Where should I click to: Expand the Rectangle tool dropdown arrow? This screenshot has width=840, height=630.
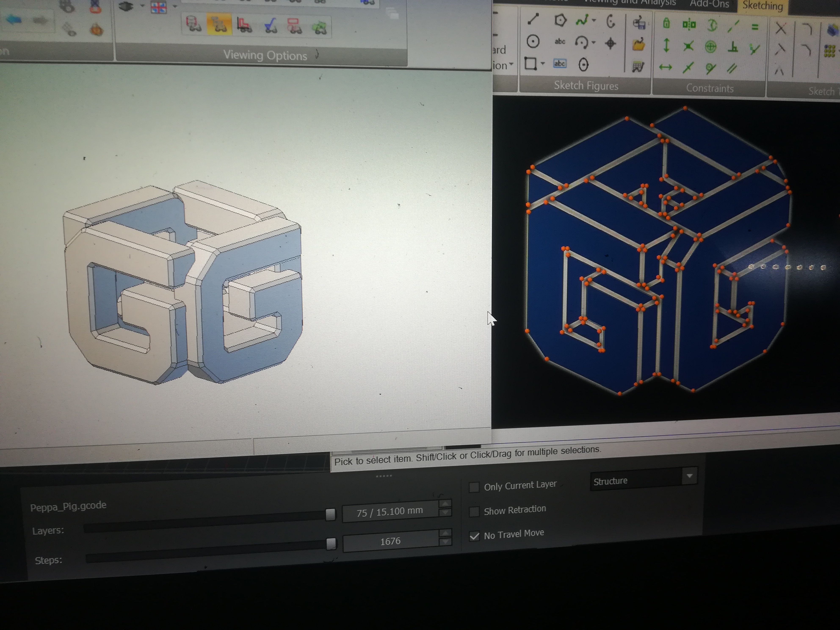pyautogui.click(x=543, y=64)
